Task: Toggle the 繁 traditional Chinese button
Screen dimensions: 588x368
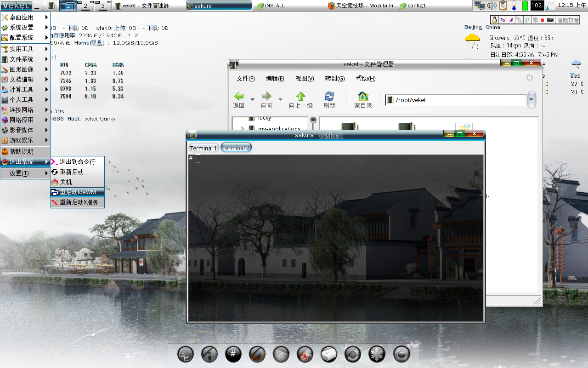Action: [535, 20]
